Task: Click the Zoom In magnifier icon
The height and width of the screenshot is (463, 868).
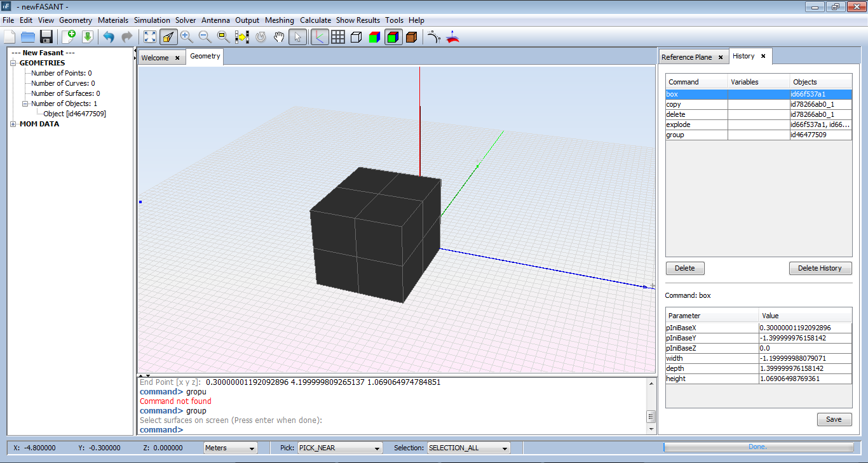Action: click(x=187, y=37)
